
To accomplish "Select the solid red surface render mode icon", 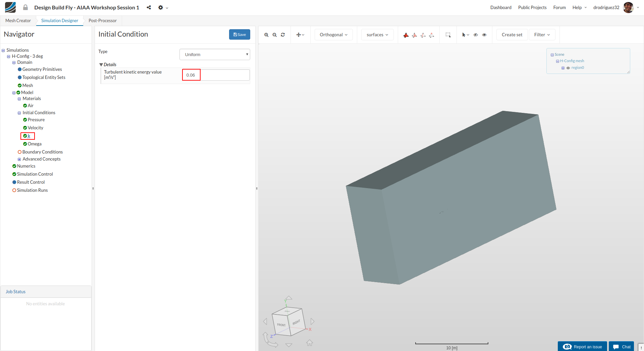I will (x=406, y=35).
